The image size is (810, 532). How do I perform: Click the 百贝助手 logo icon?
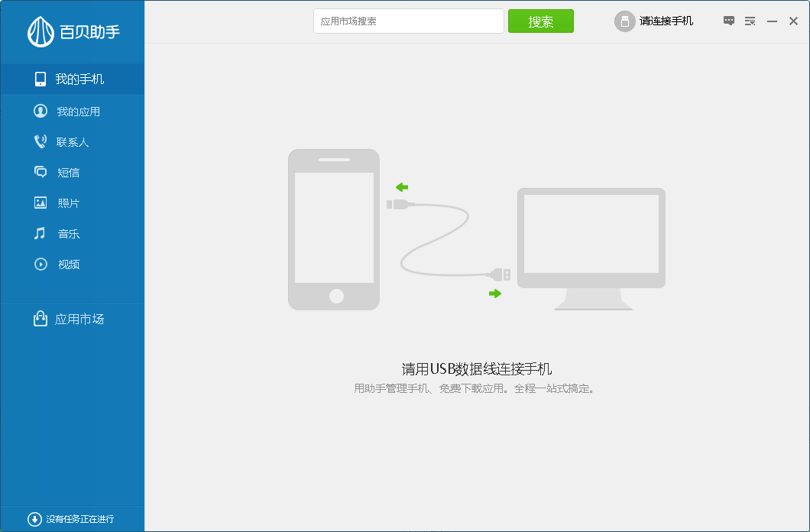tap(40, 31)
